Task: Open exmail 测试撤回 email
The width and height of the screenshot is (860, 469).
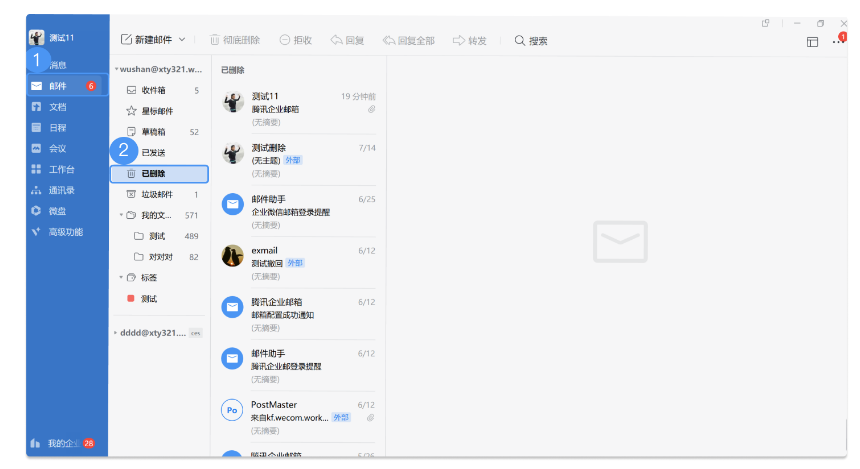Action: point(298,263)
